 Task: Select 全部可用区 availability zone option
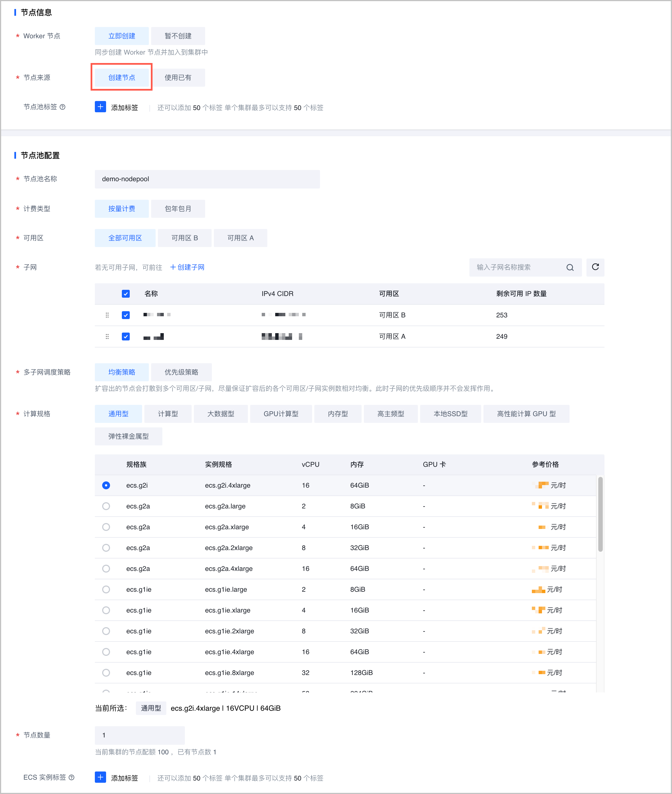pyautogui.click(x=125, y=238)
